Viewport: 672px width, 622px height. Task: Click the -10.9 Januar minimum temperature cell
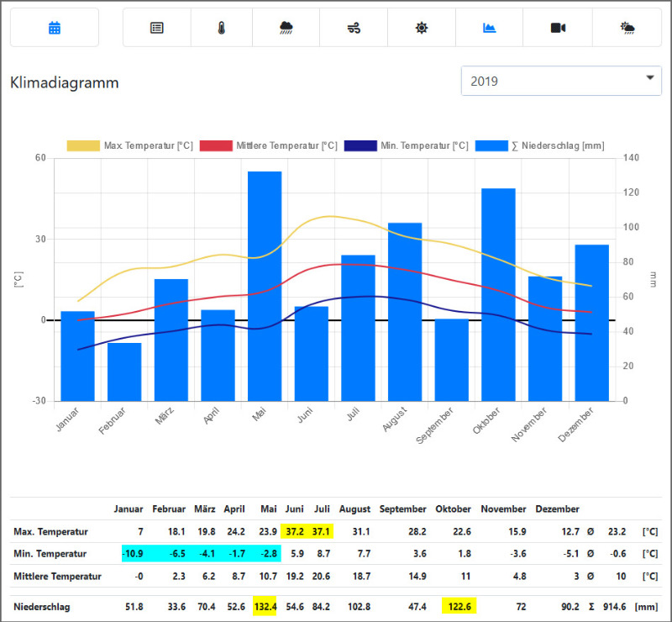coord(133,553)
